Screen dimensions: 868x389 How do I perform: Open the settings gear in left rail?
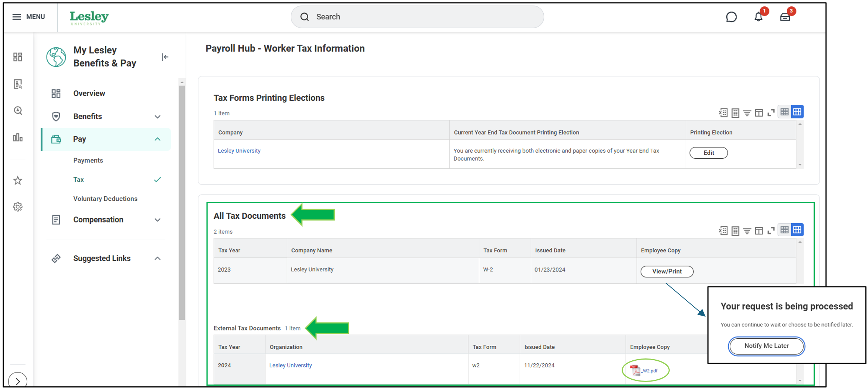pyautogui.click(x=18, y=207)
